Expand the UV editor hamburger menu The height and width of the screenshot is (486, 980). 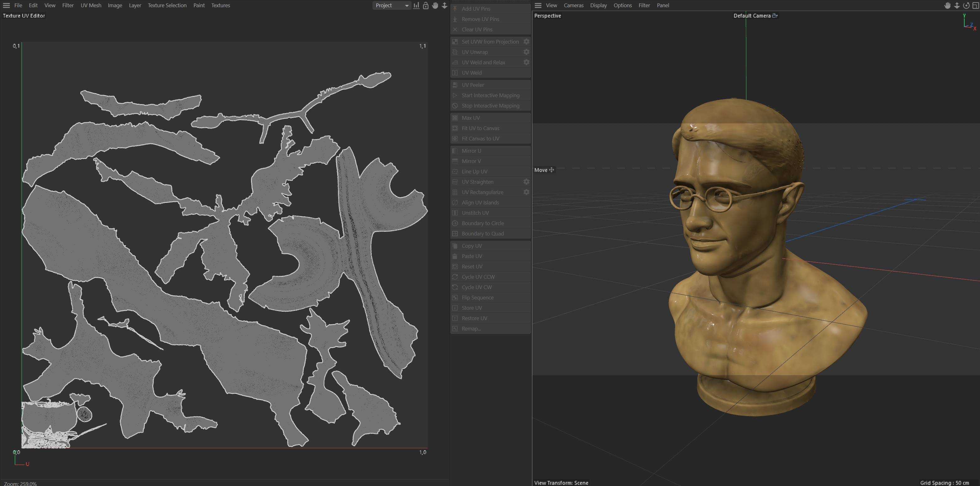tap(7, 5)
